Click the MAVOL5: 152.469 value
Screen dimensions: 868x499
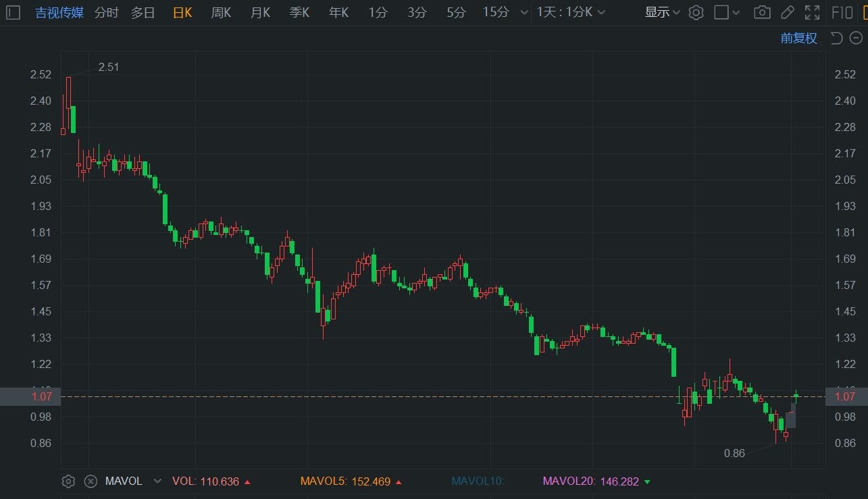pos(351,481)
